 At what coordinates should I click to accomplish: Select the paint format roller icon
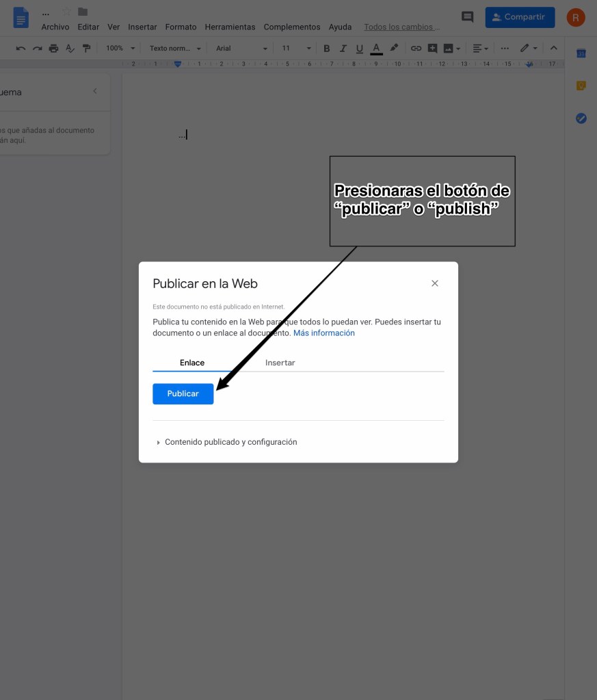click(86, 49)
